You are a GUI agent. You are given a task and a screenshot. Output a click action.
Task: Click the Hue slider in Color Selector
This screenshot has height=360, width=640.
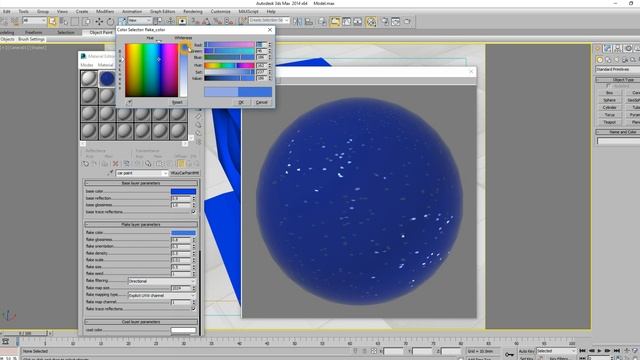pyautogui.click(x=229, y=65)
